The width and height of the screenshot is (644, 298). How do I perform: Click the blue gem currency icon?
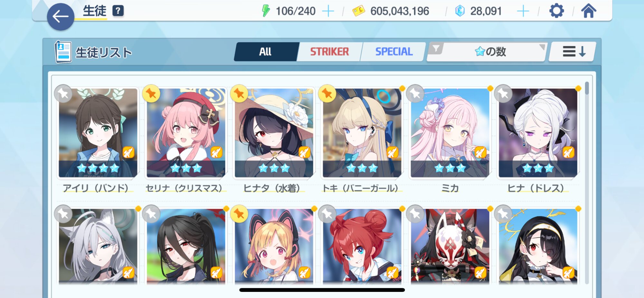460,11
